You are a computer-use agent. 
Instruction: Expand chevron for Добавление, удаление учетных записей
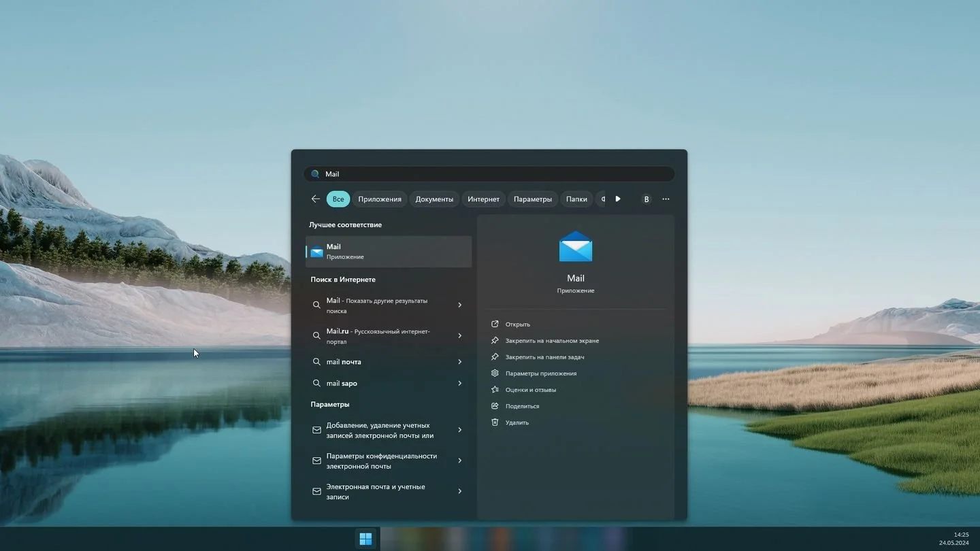460,431
